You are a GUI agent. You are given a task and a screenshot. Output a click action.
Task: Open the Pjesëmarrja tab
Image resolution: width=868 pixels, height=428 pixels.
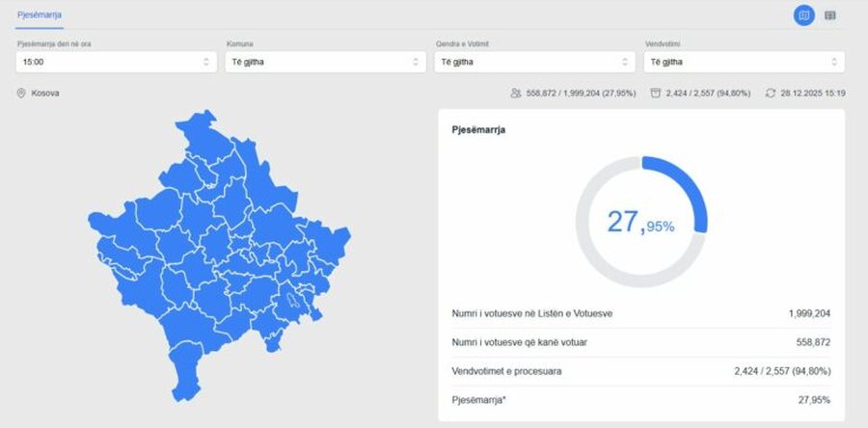click(40, 14)
